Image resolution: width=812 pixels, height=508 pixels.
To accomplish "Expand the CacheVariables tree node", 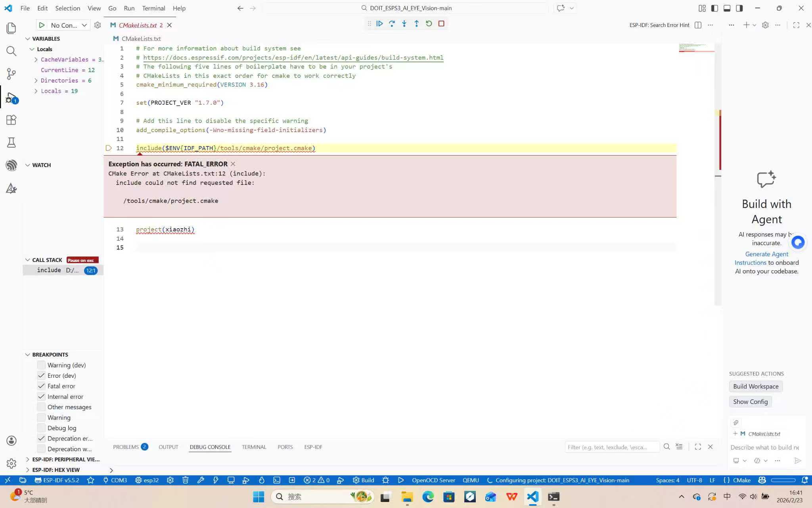I will (36, 60).
